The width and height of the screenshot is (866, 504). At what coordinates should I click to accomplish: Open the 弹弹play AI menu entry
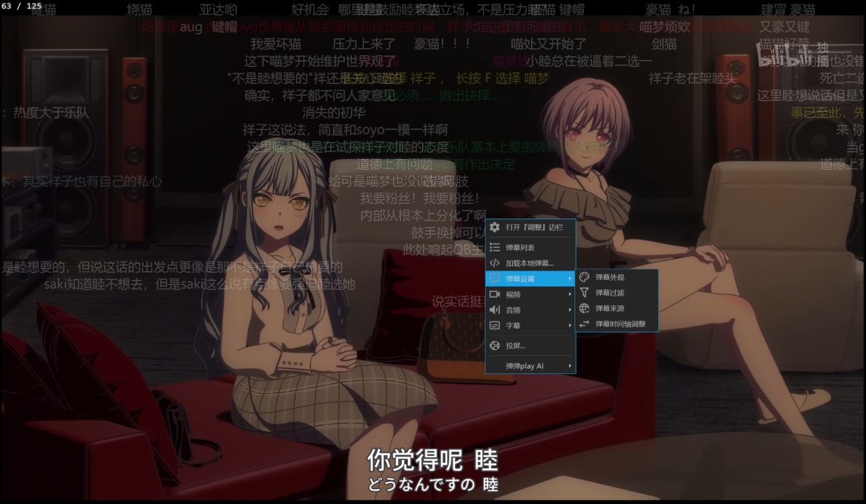click(530, 366)
